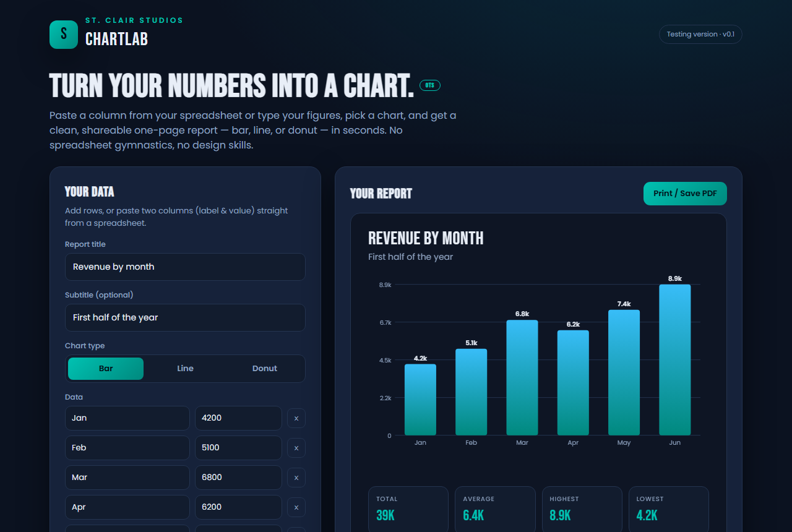The image size is (792, 532).
Task: Focus the Feb label field
Action: (127, 448)
